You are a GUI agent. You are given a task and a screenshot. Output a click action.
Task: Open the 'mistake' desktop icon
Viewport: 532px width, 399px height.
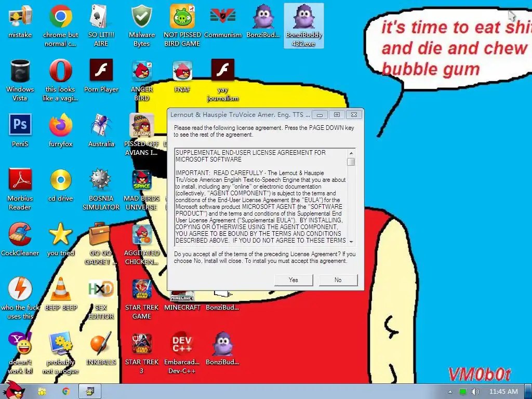(x=20, y=22)
